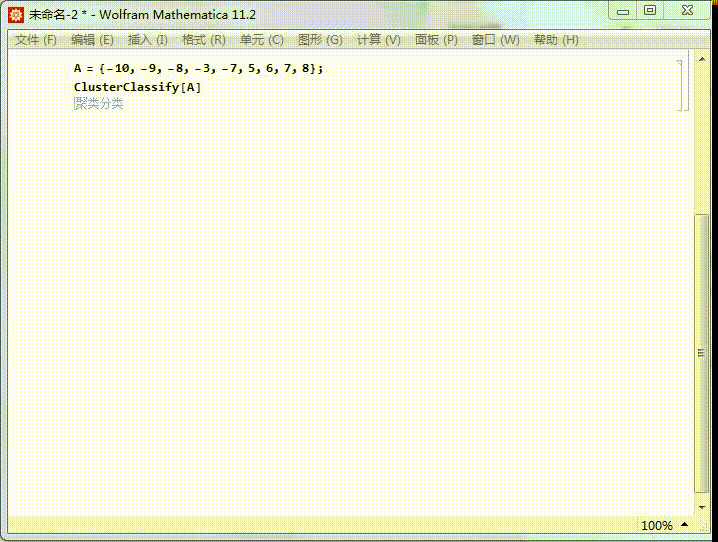Maximize the Mathematica window

pyautogui.click(x=649, y=11)
